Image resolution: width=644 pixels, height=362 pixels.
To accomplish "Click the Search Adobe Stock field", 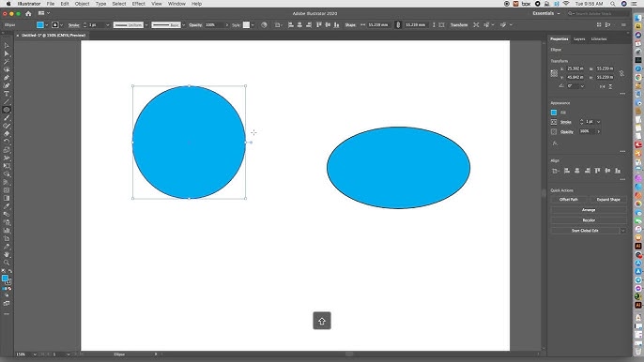I will pyautogui.click(x=598, y=13).
